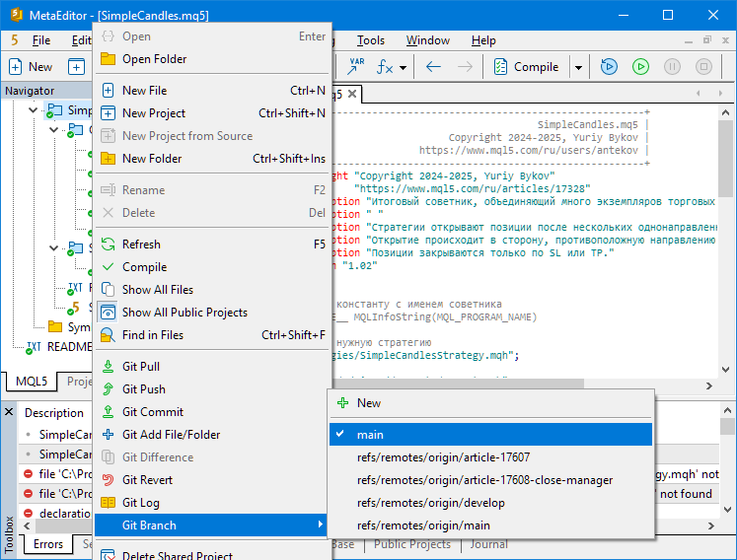Select the Sym folder in Navigator
Screen dimensions: 737x560
coord(69,327)
